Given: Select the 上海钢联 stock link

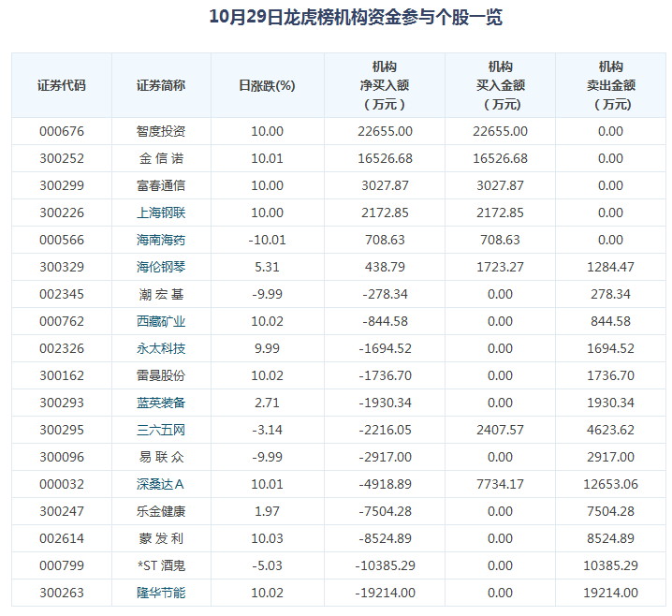Looking at the screenshot, I should (x=161, y=213).
